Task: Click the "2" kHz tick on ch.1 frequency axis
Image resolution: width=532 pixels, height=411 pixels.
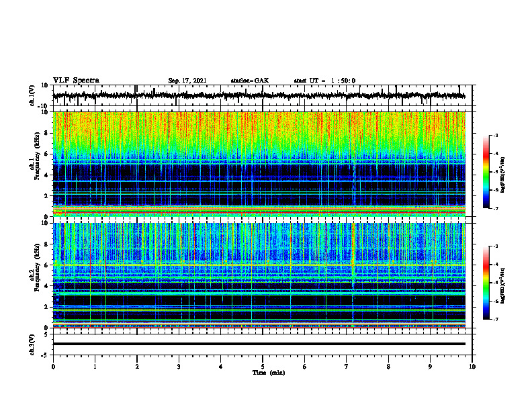Action: pos(46,195)
